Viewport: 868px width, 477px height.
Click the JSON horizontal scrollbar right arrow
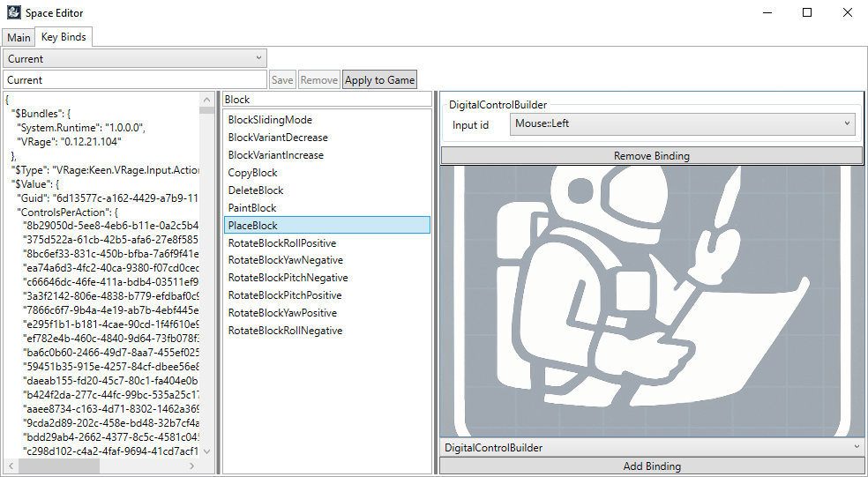tap(192, 466)
